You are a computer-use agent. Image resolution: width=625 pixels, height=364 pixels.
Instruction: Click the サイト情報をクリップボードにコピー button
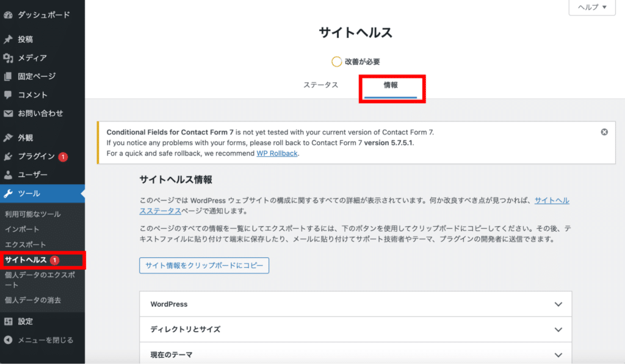203,265
